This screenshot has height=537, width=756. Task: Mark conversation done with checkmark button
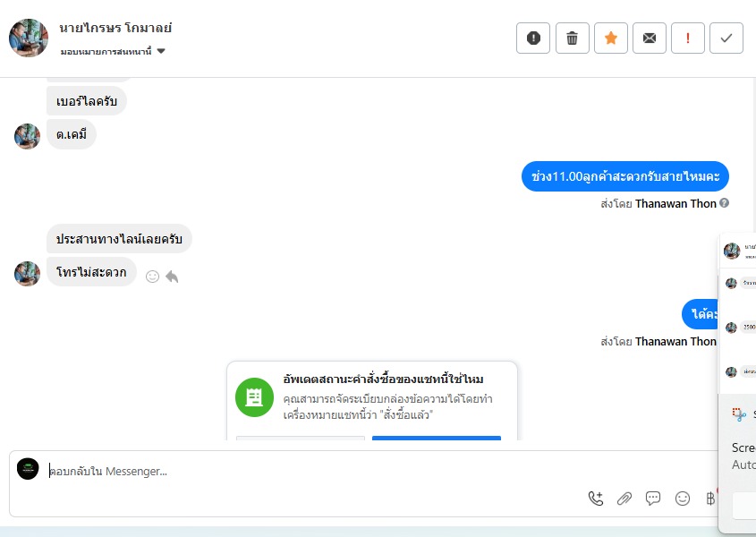726,38
